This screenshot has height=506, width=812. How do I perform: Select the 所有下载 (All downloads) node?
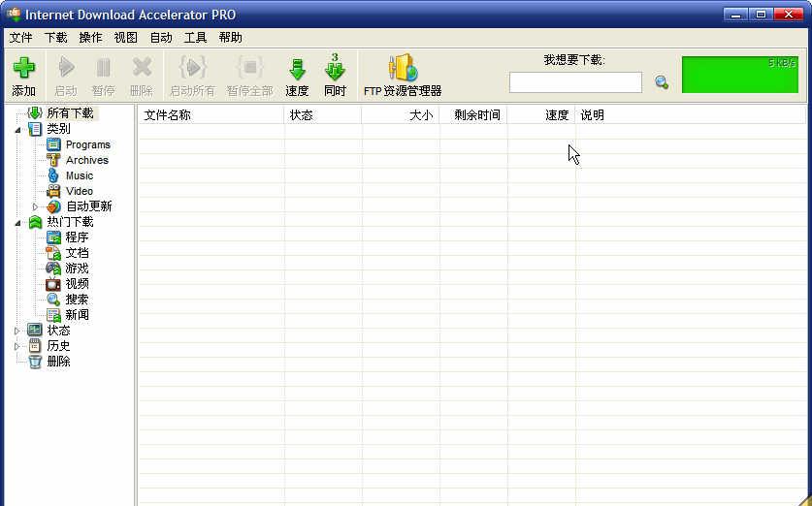[x=70, y=112]
